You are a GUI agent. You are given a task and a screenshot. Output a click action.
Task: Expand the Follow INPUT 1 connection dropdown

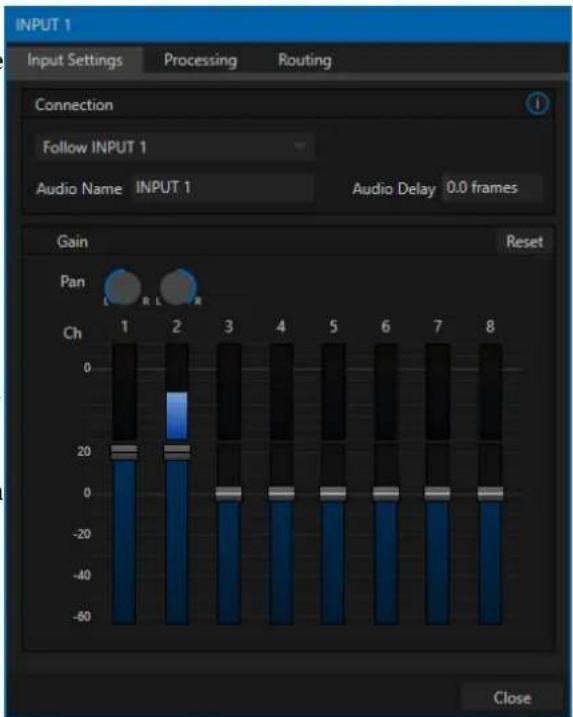[175, 147]
